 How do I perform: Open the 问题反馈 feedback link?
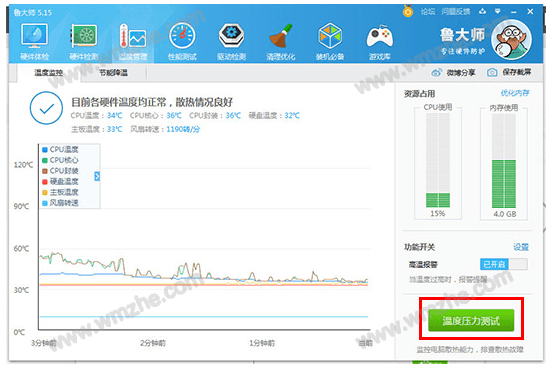point(455,12)
